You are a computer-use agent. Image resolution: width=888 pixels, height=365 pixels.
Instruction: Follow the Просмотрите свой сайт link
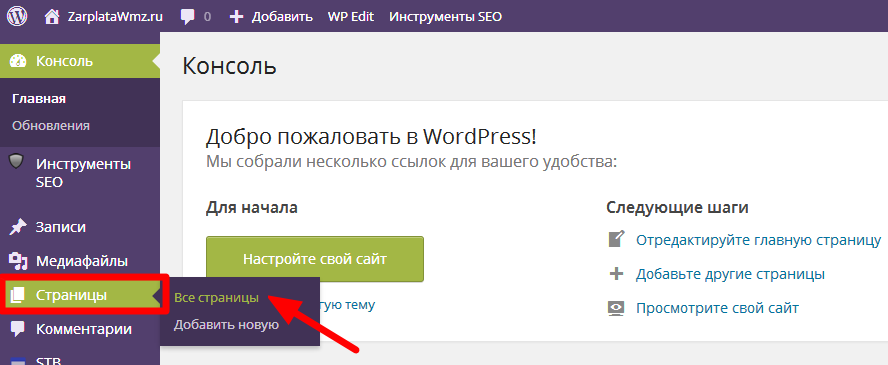(717, 308)
